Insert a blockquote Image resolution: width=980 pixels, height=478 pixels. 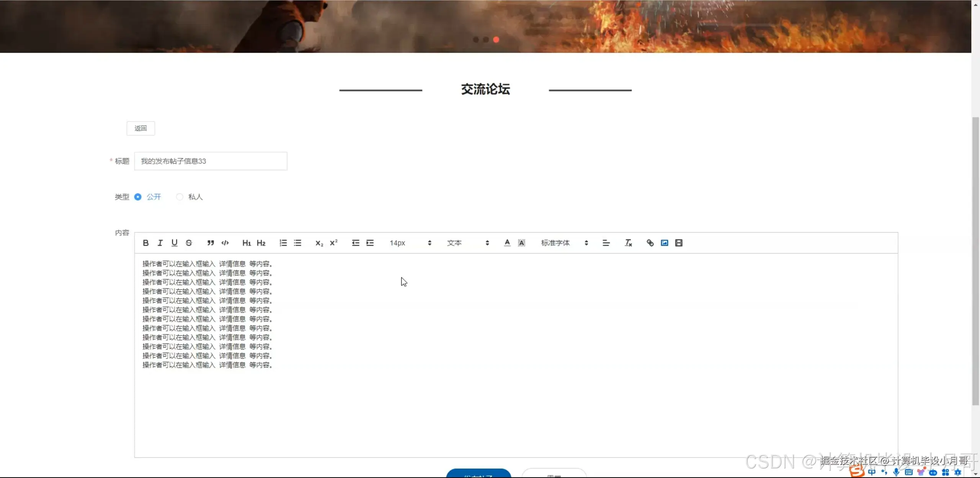[211, 243]
